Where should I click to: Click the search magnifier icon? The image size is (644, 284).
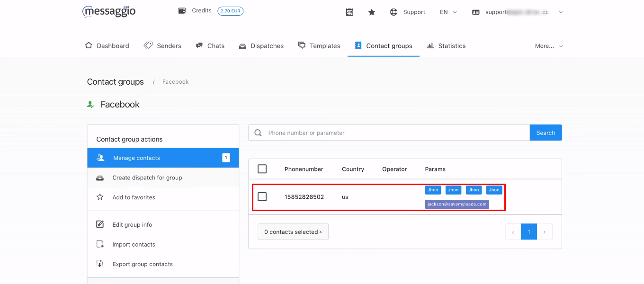(258, 133)
